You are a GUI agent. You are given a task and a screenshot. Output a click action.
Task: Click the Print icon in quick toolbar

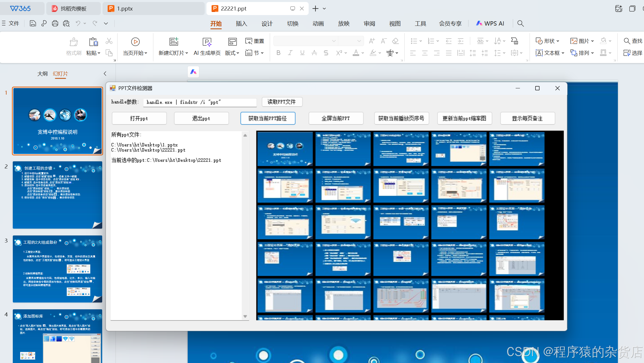pyautogui.click(x=55, y=23)
